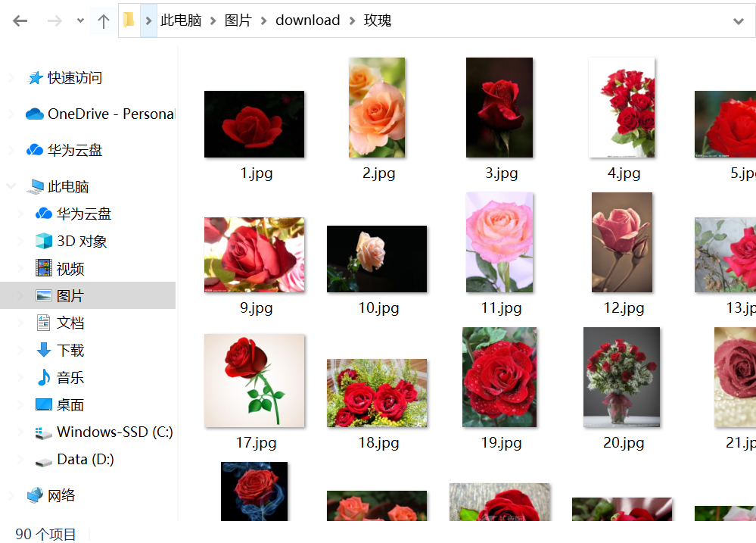The height and width of the screenshot is (543, 756).
Task: Click 玫瑰 in the address path
Action: coord(378,20)
